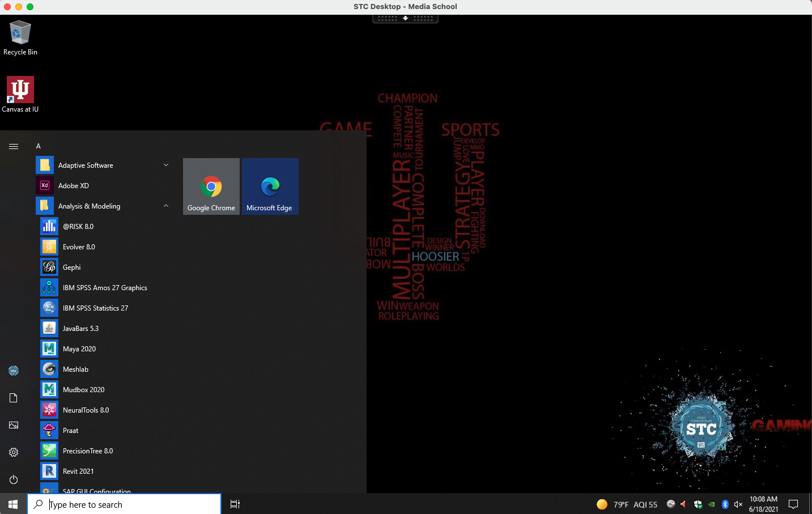Launch Meshlab from the list
This screenshot has width=812, height=514.
click(x=75, y=369)
